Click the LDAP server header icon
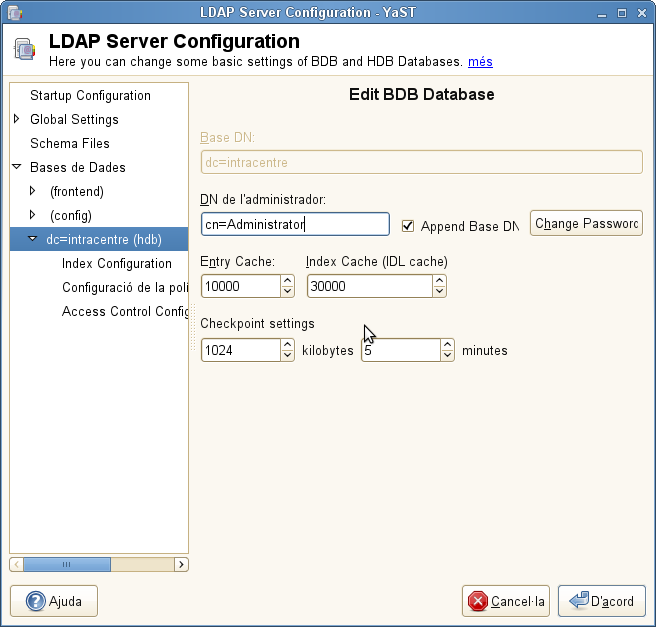656x627 pixels. point(28,52)
